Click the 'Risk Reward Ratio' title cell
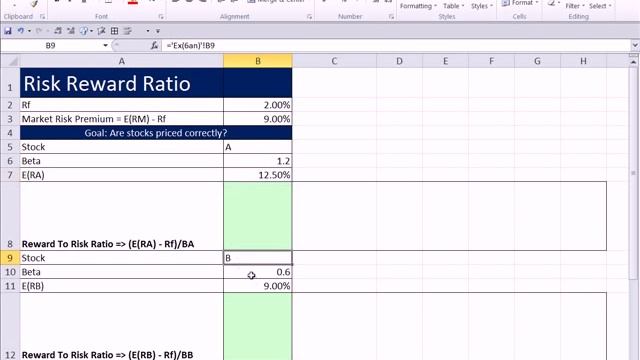 tap(122, 83)
